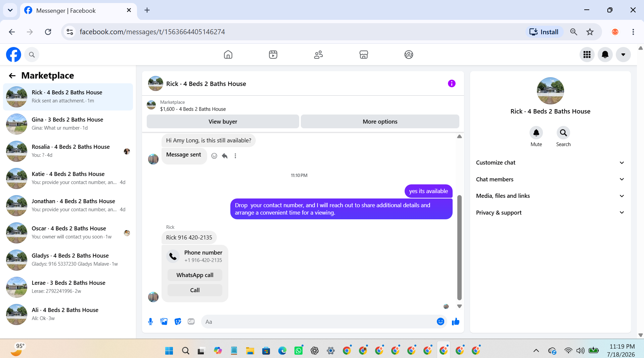Go back from the Marketplace list
This screenshot has height=358, width=644.
coord(12,76)
